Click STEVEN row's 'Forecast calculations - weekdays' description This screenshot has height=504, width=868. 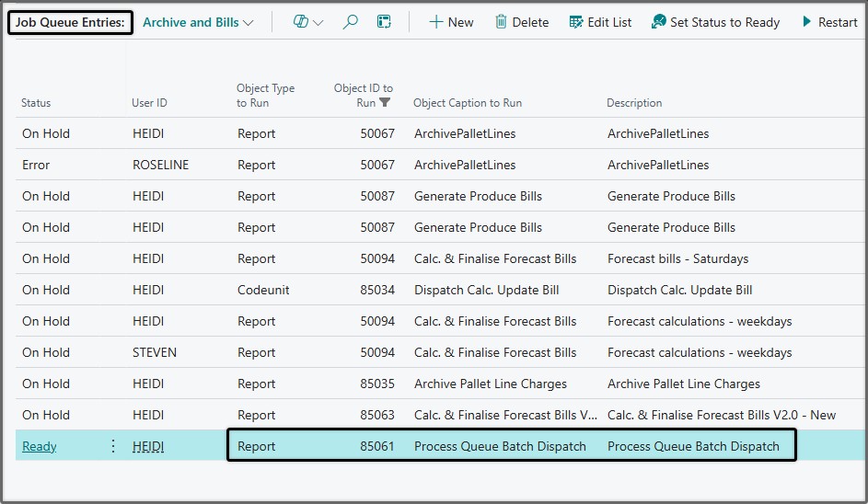point(700,352)
